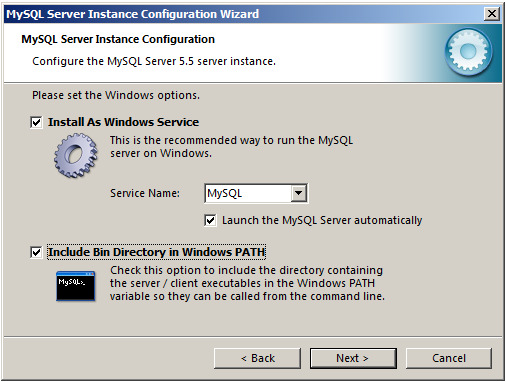Screen dimensions: 506x382
Task: Click the wizard title bar text
Action: tap(133, 14)
